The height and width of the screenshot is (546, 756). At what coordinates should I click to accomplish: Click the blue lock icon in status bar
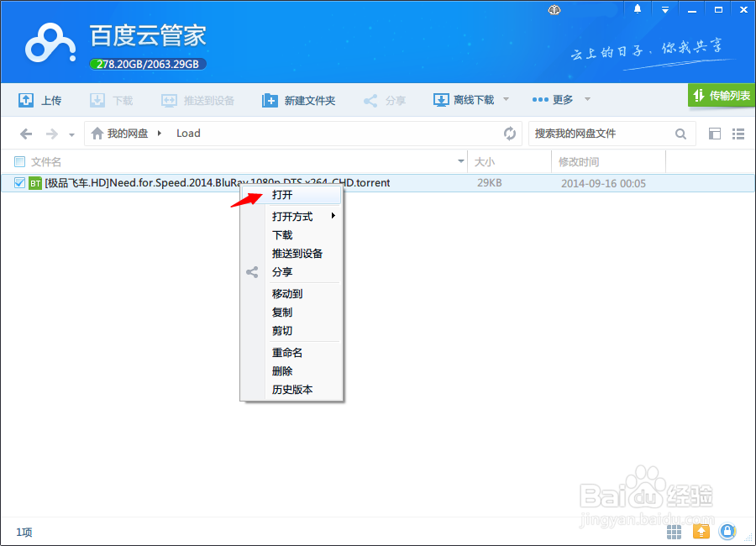(727, 532)
